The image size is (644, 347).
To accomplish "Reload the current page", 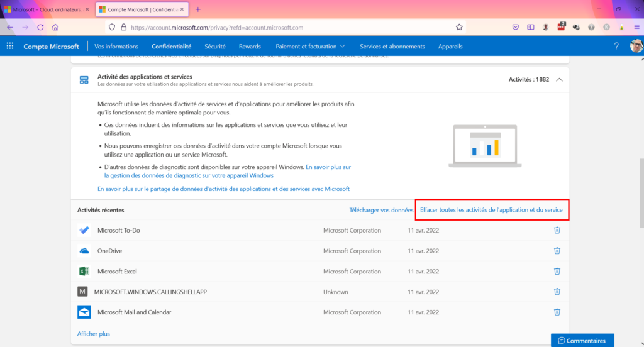I will 40,27.
